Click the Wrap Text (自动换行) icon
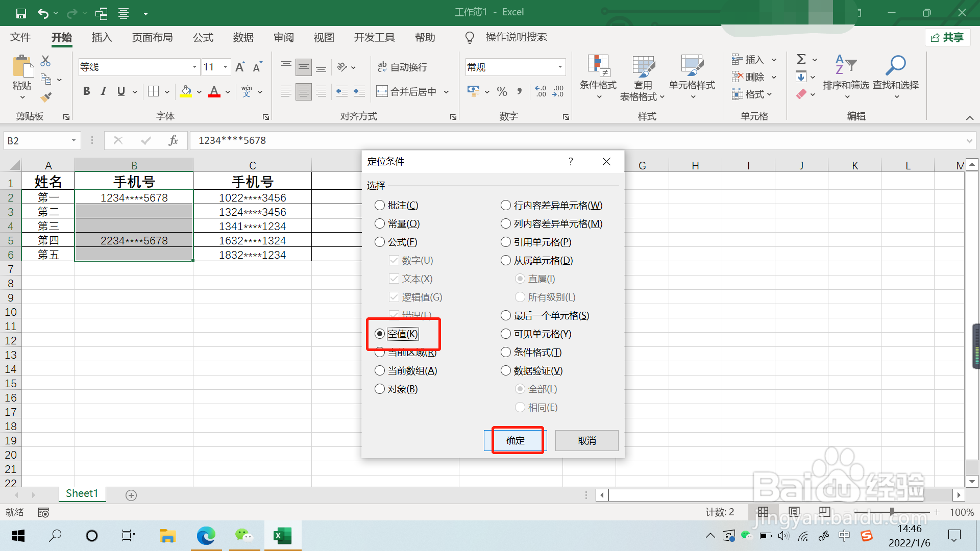The height and width of the screenshot is (551, 980). [382, 67]
